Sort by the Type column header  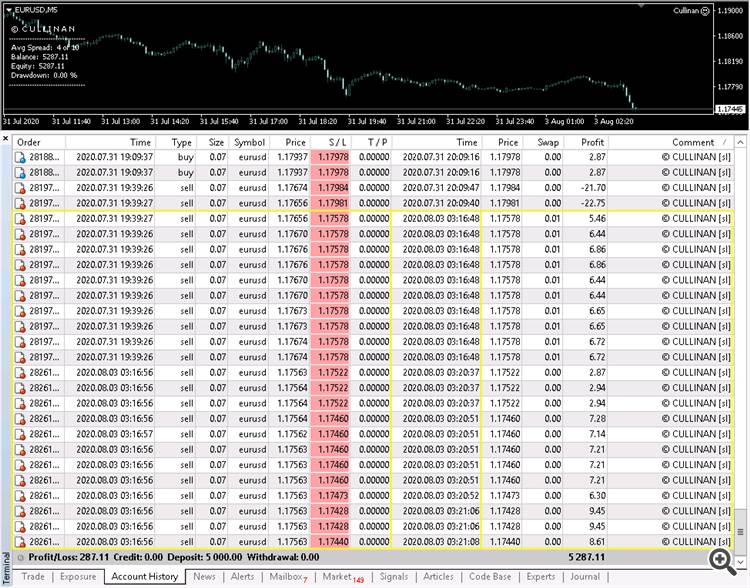(x=175, y=143)
